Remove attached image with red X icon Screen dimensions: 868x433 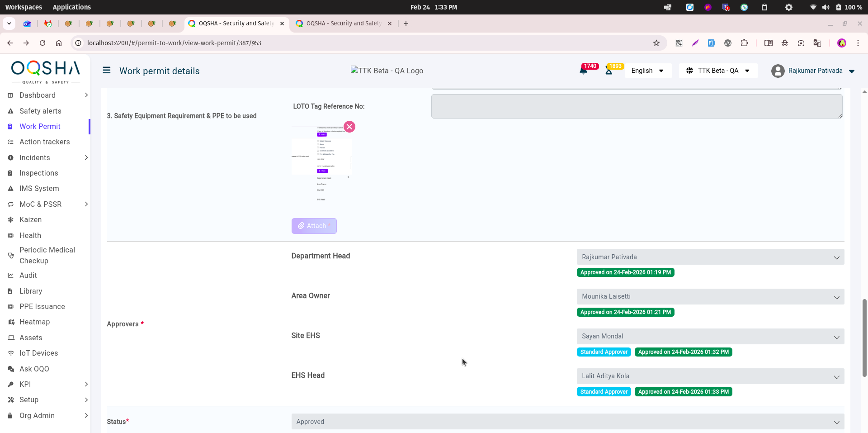(349, 127)
